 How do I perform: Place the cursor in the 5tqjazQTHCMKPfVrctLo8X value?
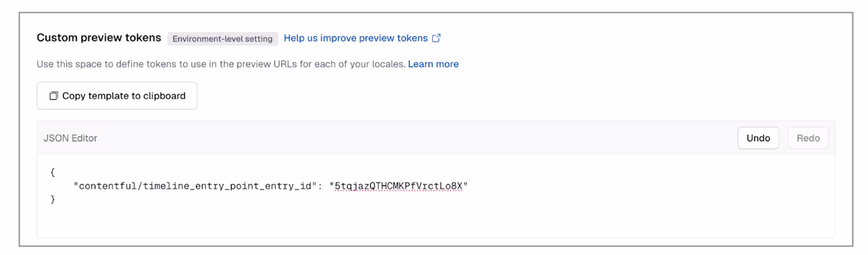(397, 187)
